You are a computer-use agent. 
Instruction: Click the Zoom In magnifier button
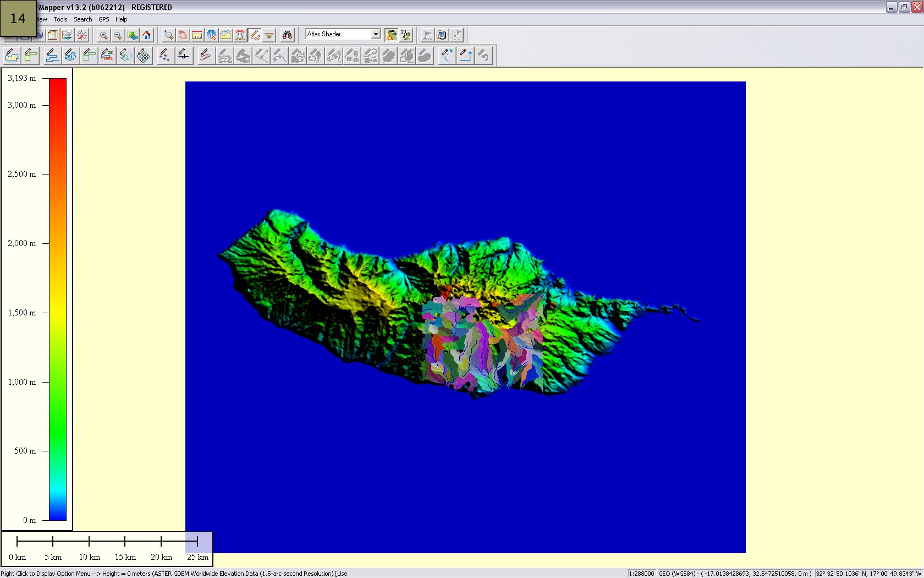[x=103, y=35]
